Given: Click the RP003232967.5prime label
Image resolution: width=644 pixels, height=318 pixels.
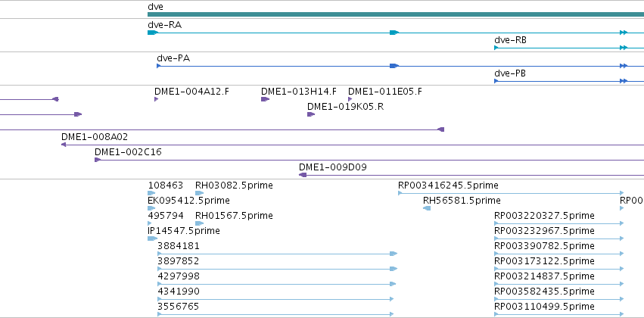Looking at the screenshot, I should pyautogui.click(x=544, y=231).
